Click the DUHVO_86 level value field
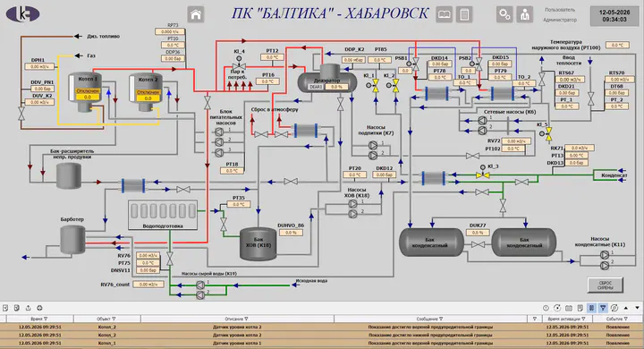This screenshot has height=349, width=644. pyautogui.click(x=291, y=233)
